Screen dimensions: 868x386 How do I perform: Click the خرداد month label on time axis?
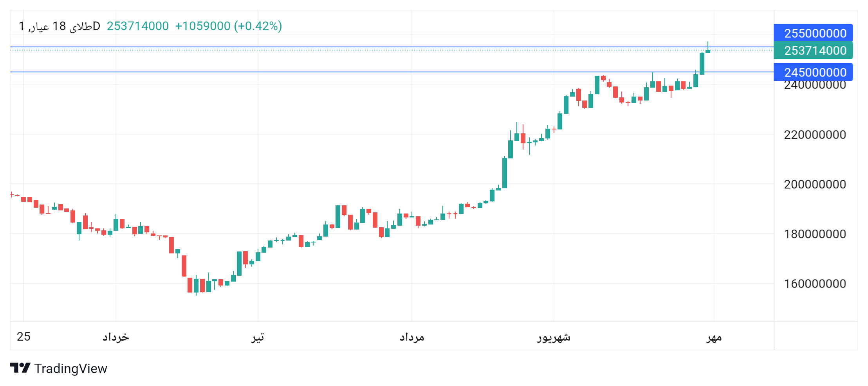[x=116, y=337]
